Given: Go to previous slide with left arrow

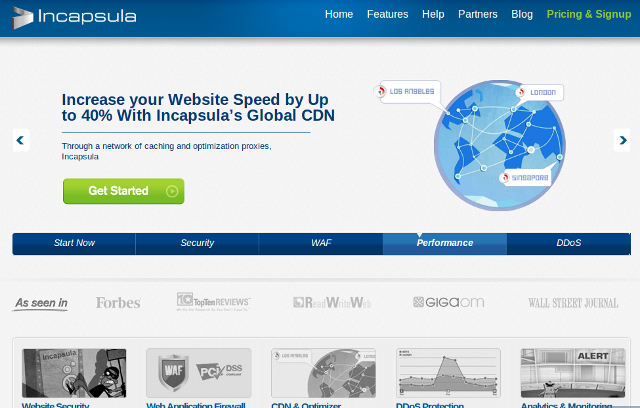Looking at the screenshot, I should 21,140.
